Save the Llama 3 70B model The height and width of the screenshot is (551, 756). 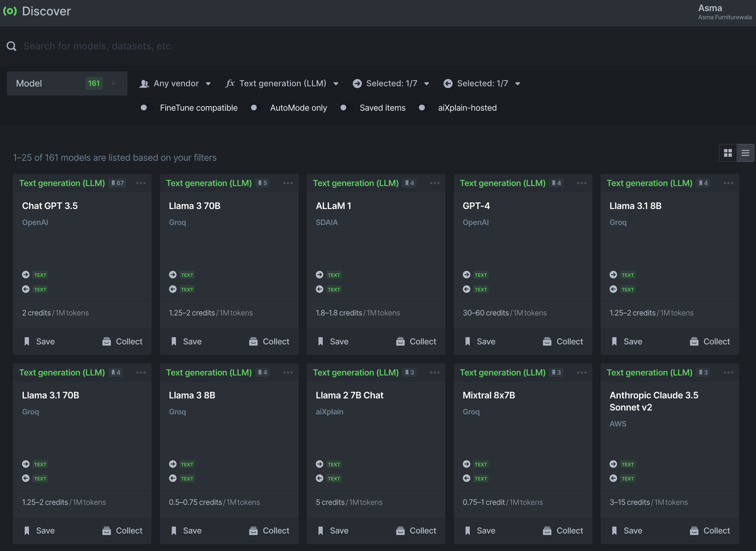point(186,341)
